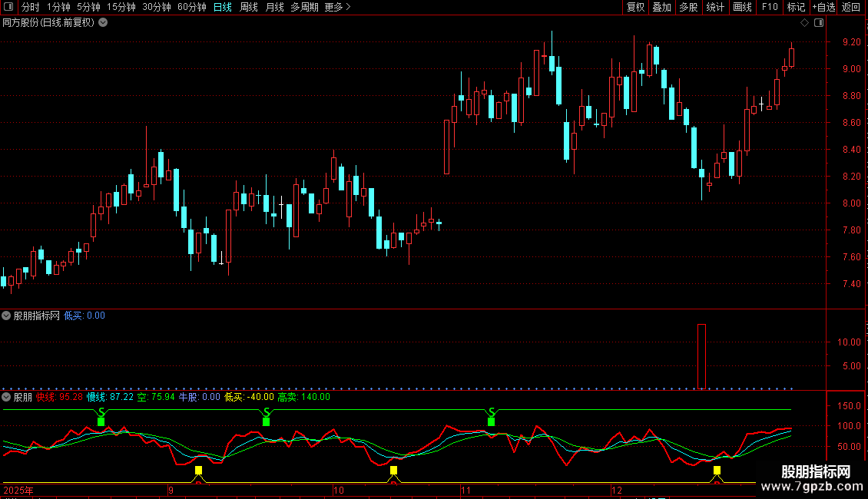Open the 复权 adjustment option

(635, 7)
